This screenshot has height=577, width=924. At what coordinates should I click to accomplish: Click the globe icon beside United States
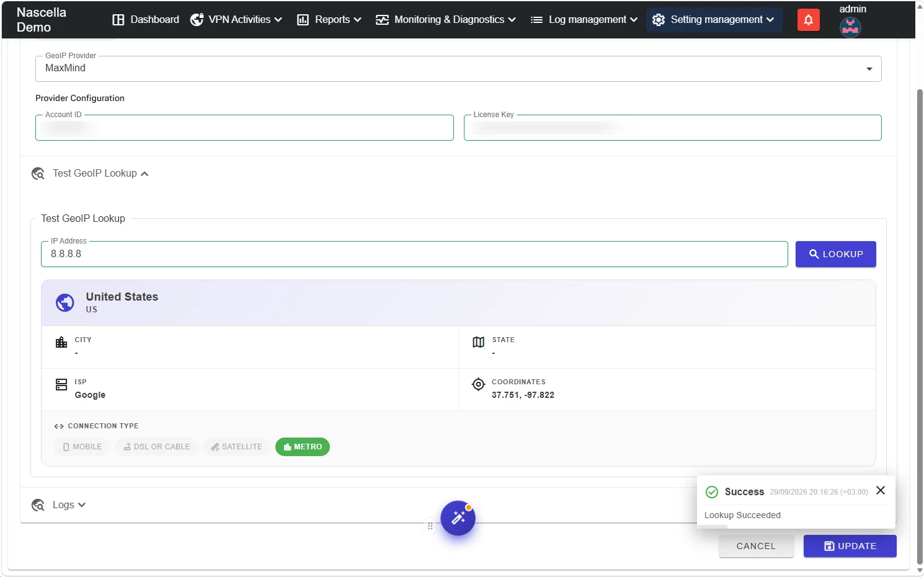tap(65, 302)
